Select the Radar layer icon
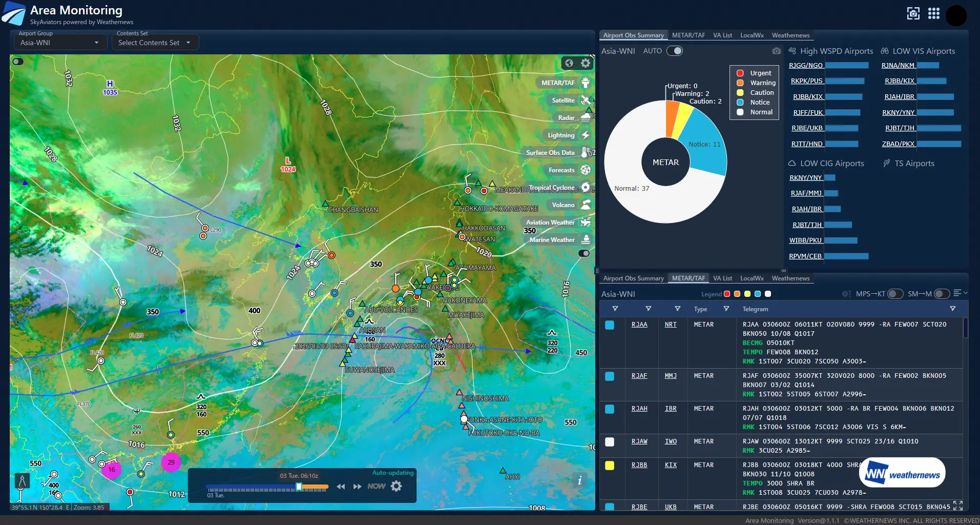980x525 pixels. coord(586,117)
